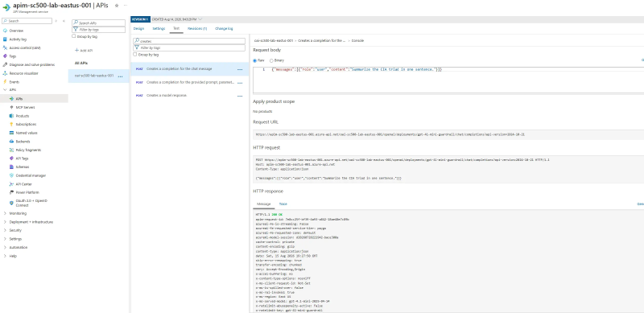
Task: Collapse the sidebar menu with the chevron icon
Action: tap(64, 21)
